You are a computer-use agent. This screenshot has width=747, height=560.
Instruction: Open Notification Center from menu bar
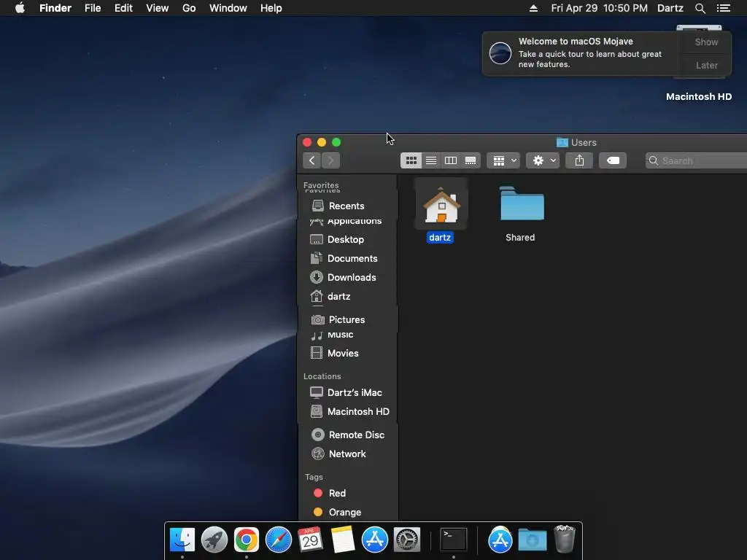pyautogui.click(x=723, y=8)
